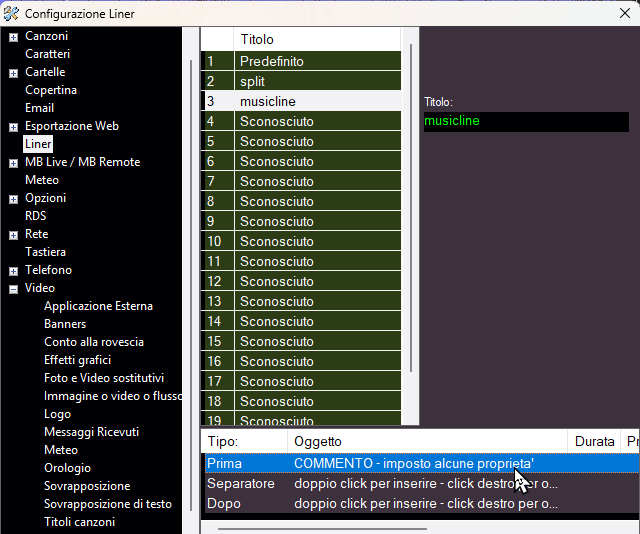Open the Caratteri settings page
640x534 pixels.
coord(47,54)
